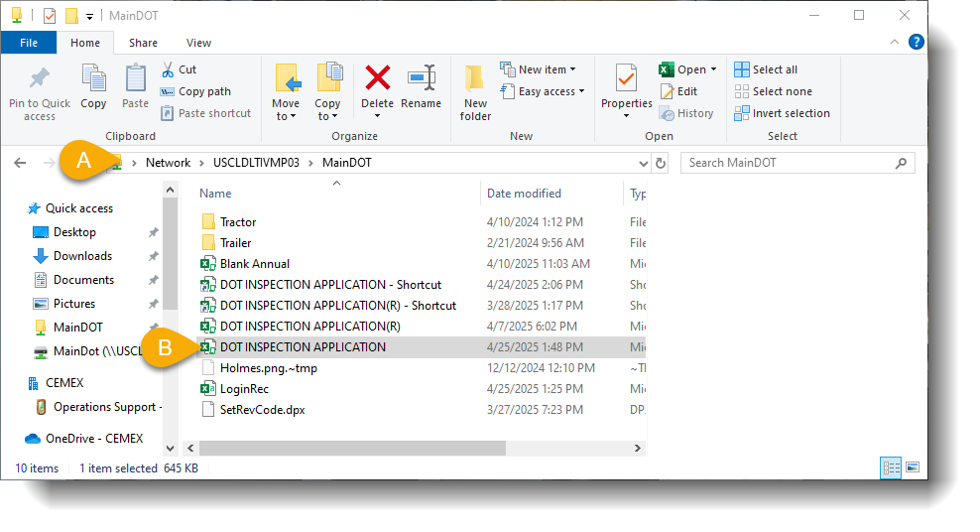
Task: Expand the Open dropdown arrow
Action: [714, 69]
